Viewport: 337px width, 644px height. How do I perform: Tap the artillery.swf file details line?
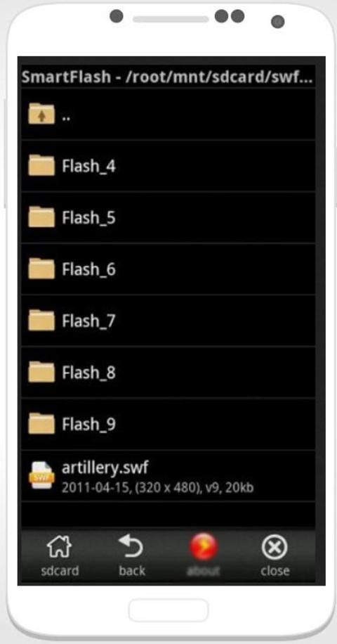pyautogui.click(x=157, y=487)
